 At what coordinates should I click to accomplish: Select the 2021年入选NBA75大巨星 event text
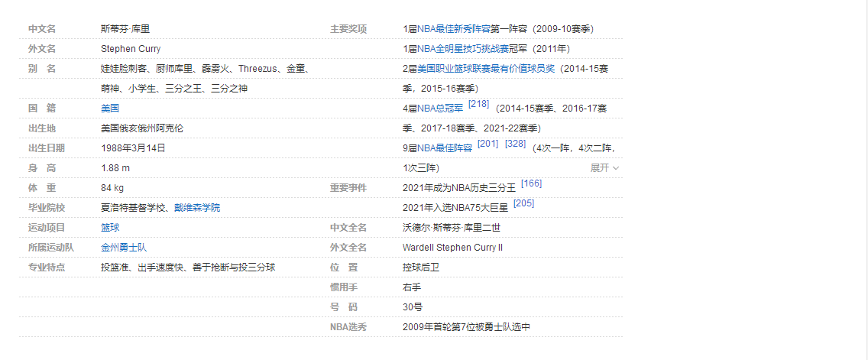[x=455, y=208]
